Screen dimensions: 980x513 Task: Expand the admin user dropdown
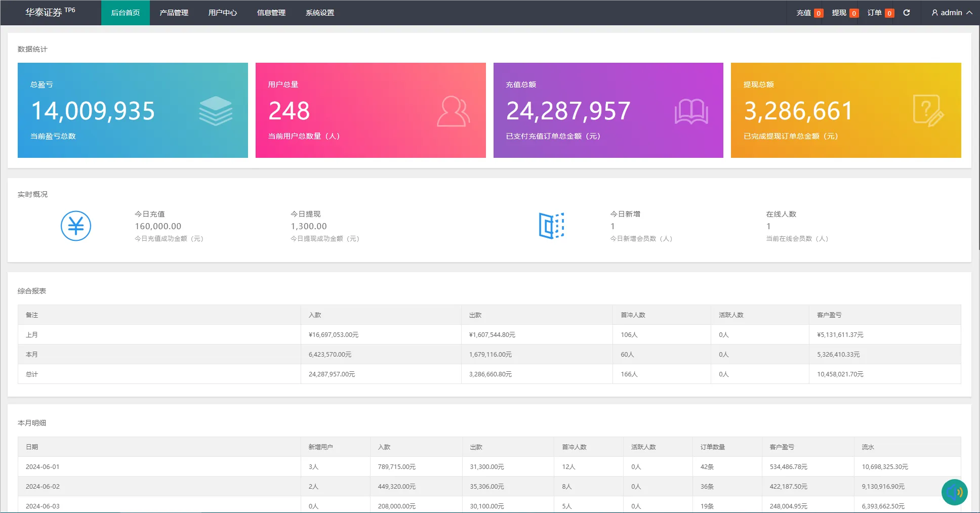[952, 13]
